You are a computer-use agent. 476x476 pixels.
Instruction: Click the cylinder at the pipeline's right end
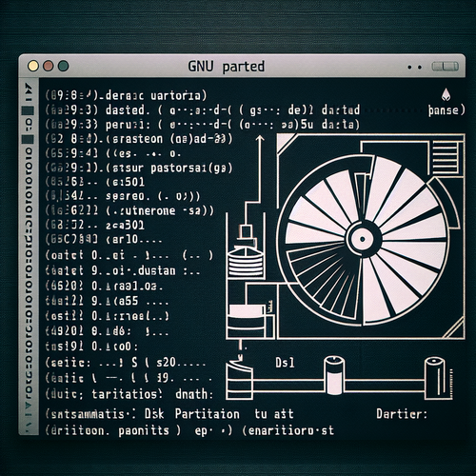point(436,377)
